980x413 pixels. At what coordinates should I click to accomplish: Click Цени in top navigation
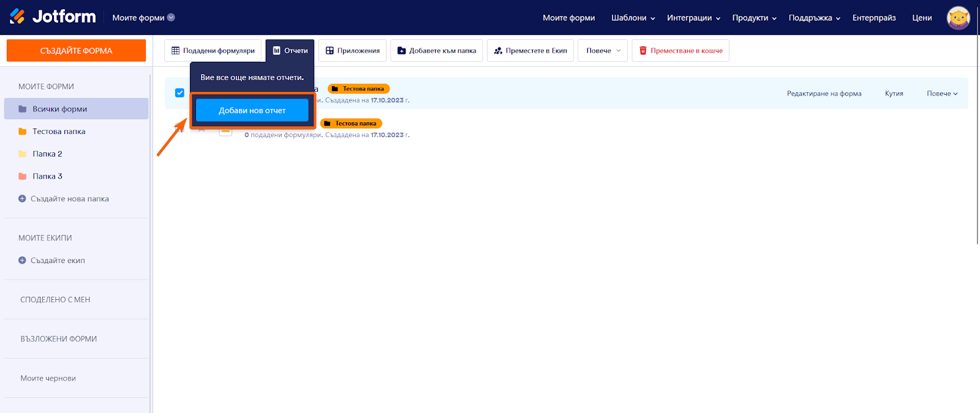[922, 18]
